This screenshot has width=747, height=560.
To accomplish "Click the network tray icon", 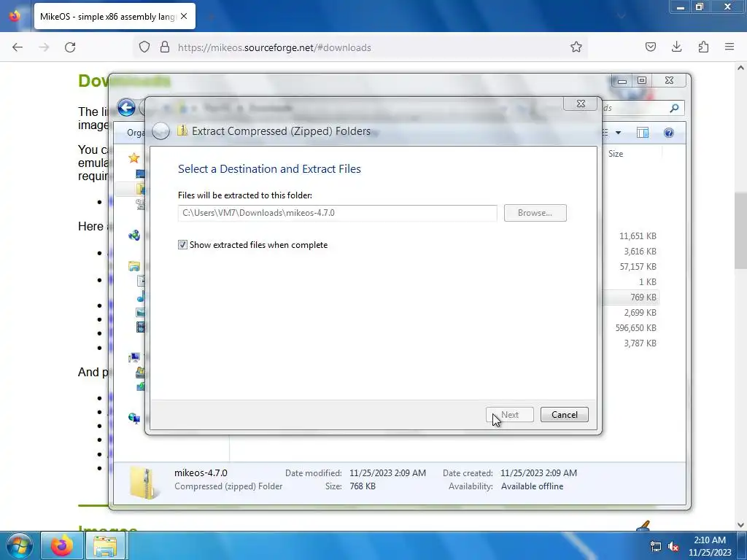I will tap(656, 546).
